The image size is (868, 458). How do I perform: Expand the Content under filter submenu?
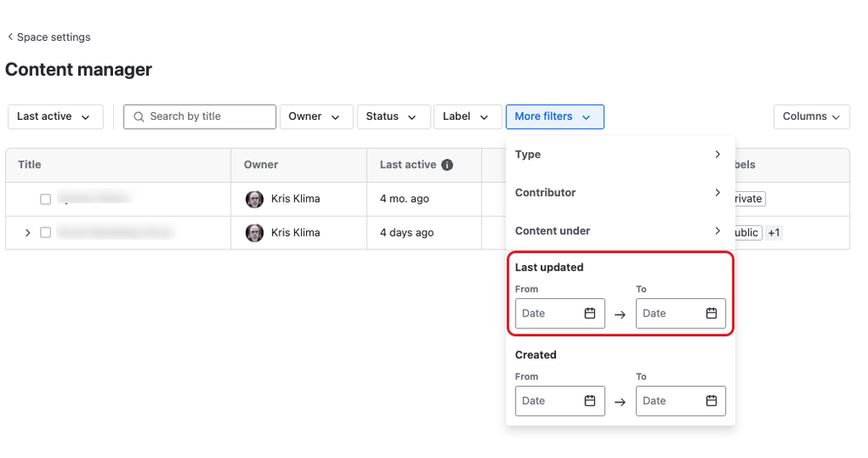620,230
